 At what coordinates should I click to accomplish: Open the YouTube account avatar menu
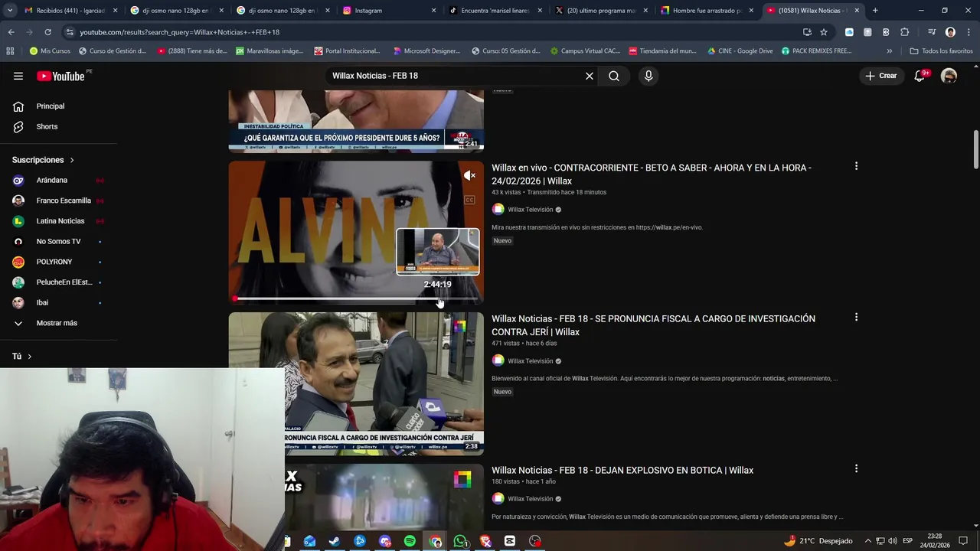(x=949, y=76)
